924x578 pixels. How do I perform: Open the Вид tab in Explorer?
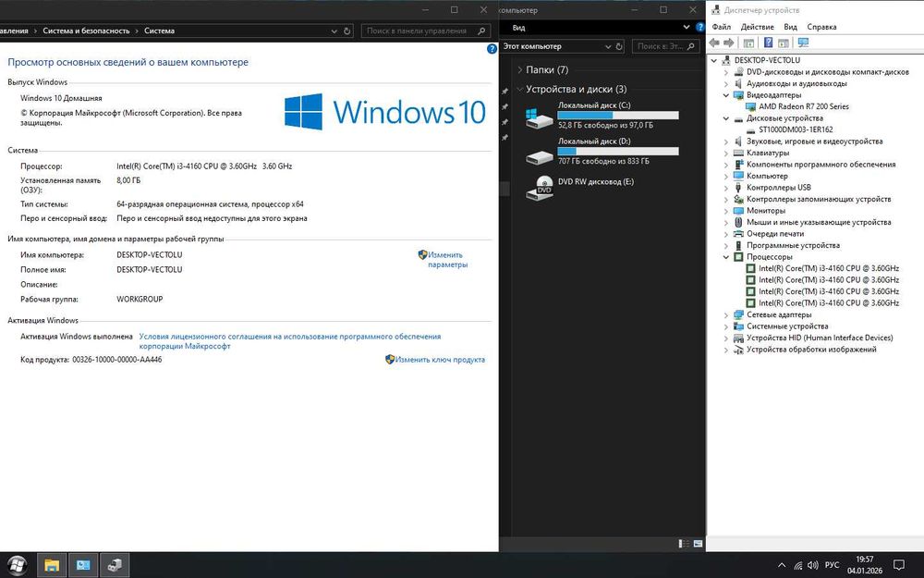(x=518, y=28)
